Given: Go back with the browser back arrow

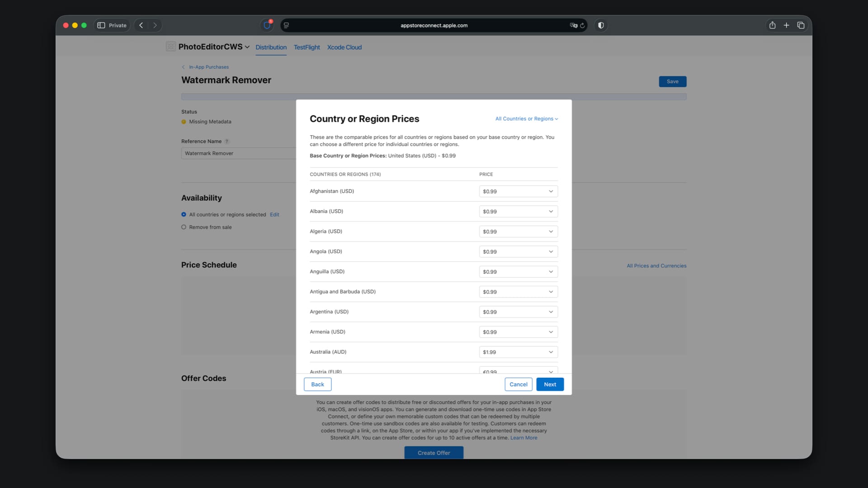Looking at the screenshot, I should pos(141,25).
